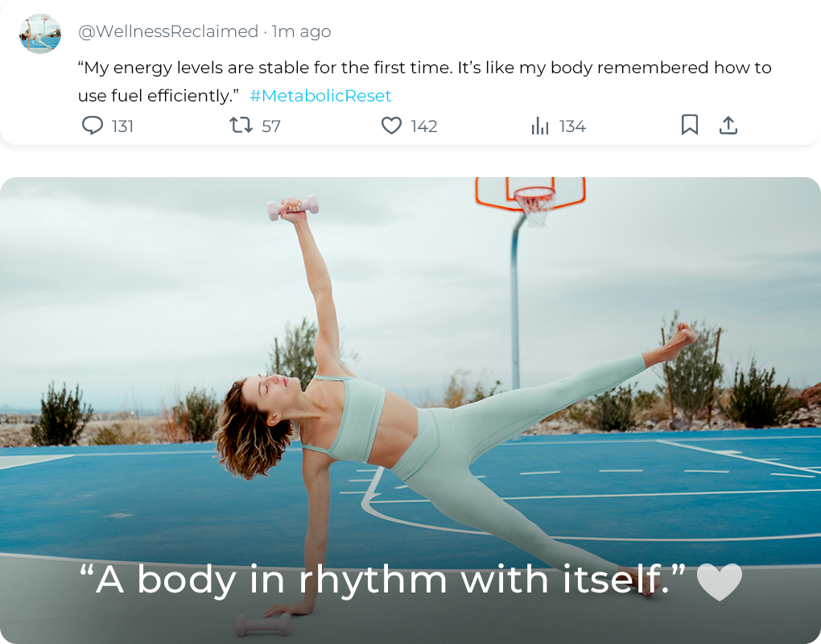Click the "A body in rhythm with itself" caption
Screen dimensions: 821x644
(382, 580)
